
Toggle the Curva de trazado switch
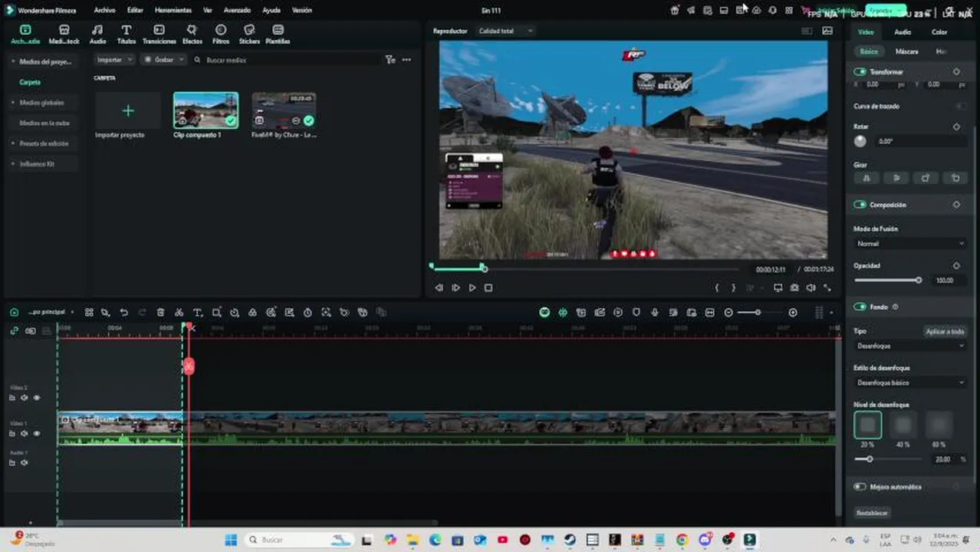pos(960,106)
